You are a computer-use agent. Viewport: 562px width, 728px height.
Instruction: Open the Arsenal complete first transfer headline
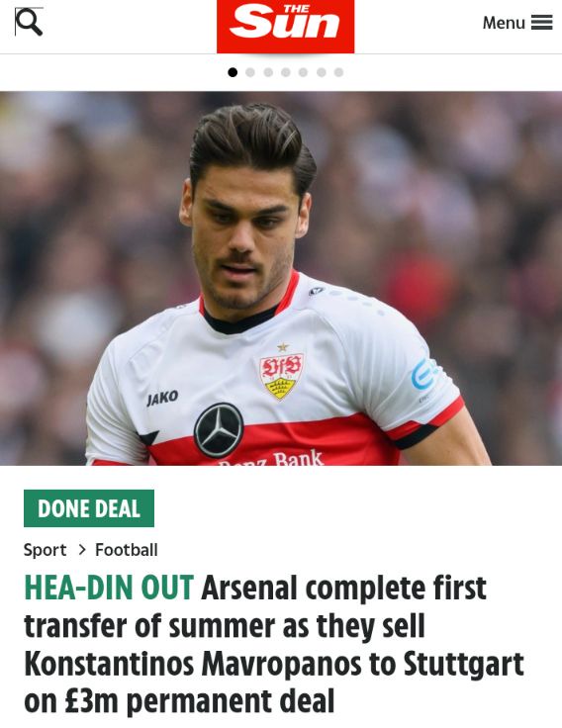point(274,644)
